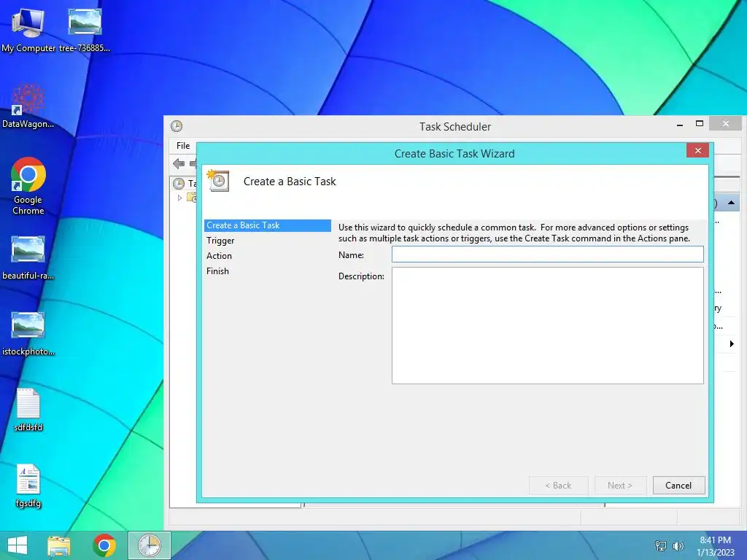Expand the Task Scheduler Library tree node
747x560 pixels.
click(179, 198)
